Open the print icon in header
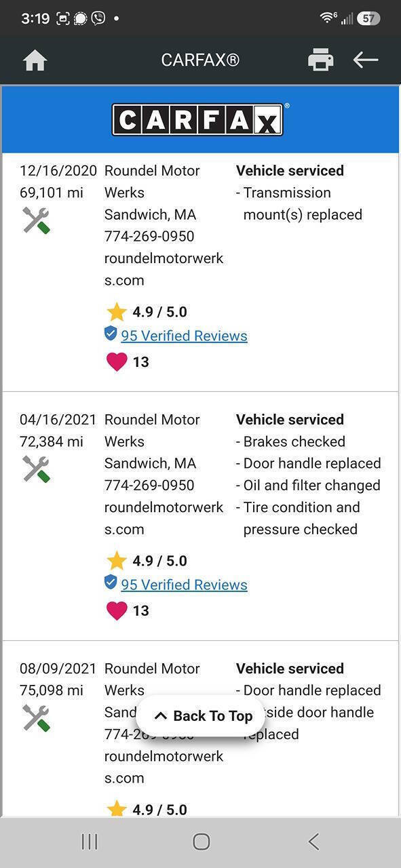 320,60
